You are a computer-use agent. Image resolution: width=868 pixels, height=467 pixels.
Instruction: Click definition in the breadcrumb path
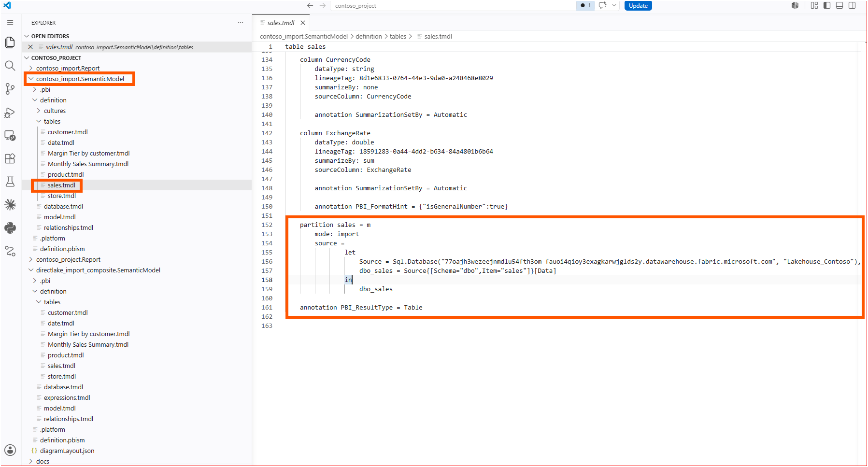click(x=369, y=36)
